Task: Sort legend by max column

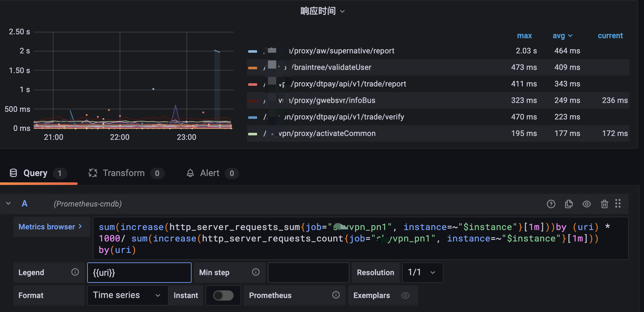Action: 524,36
